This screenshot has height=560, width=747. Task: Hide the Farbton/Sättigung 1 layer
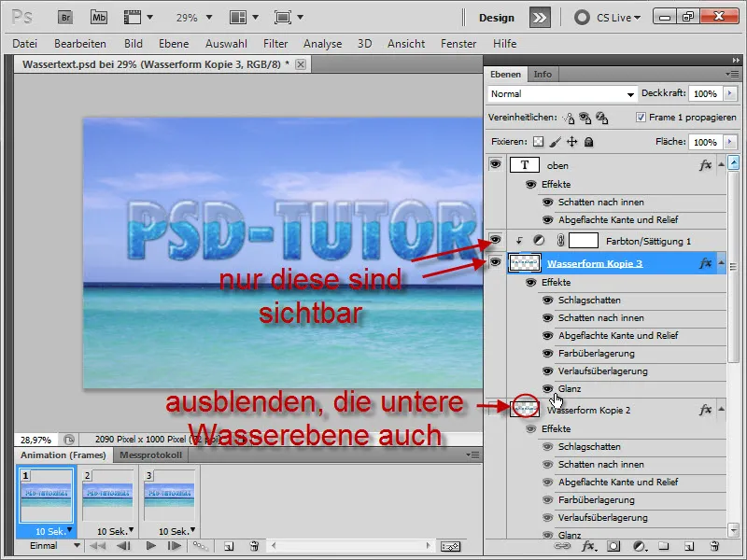496,240
